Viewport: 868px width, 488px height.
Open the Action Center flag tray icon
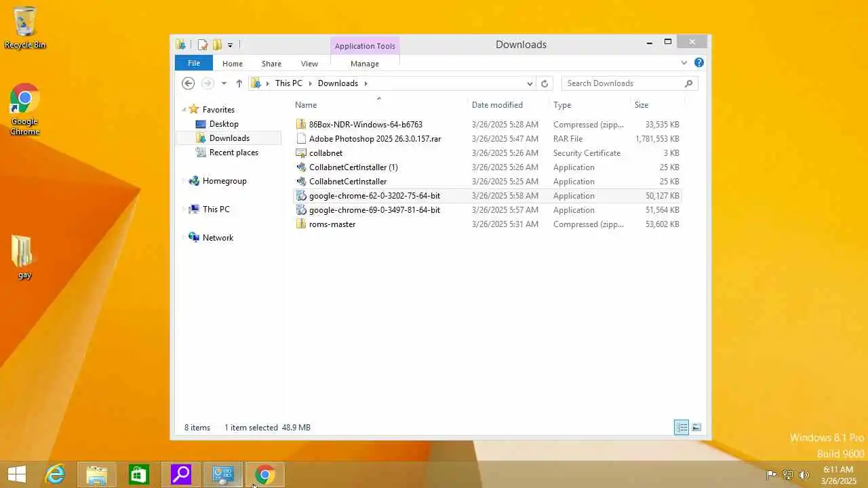pyautogui.click(x=771, y=474)
